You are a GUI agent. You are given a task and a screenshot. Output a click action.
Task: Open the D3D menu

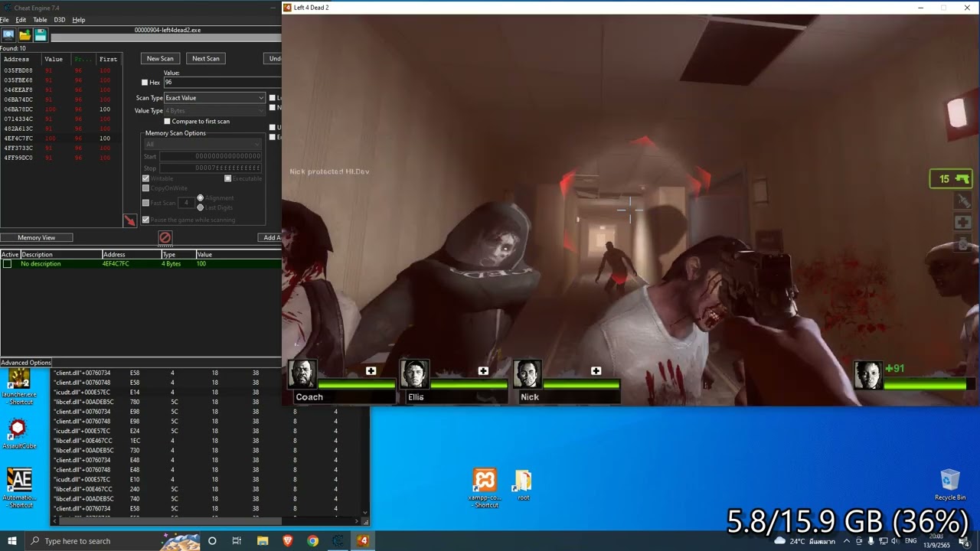click(x=59, y=20)
